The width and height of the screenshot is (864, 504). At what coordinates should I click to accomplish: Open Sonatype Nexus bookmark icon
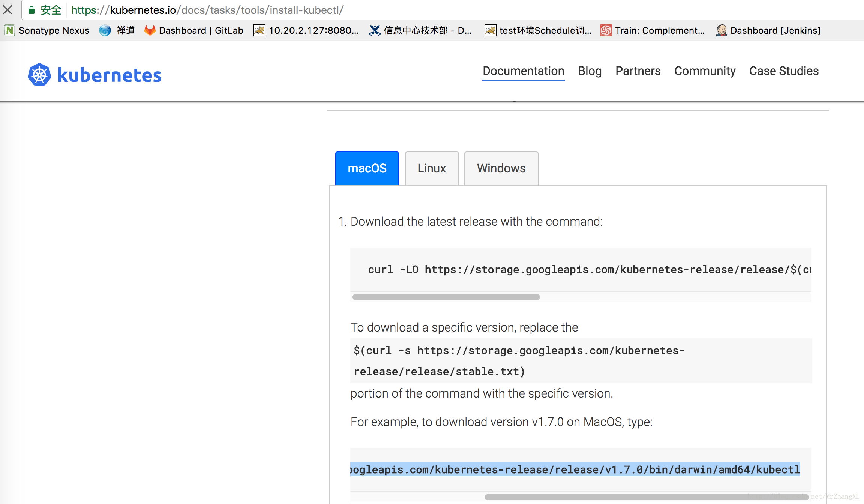click(x=9, y=30)
